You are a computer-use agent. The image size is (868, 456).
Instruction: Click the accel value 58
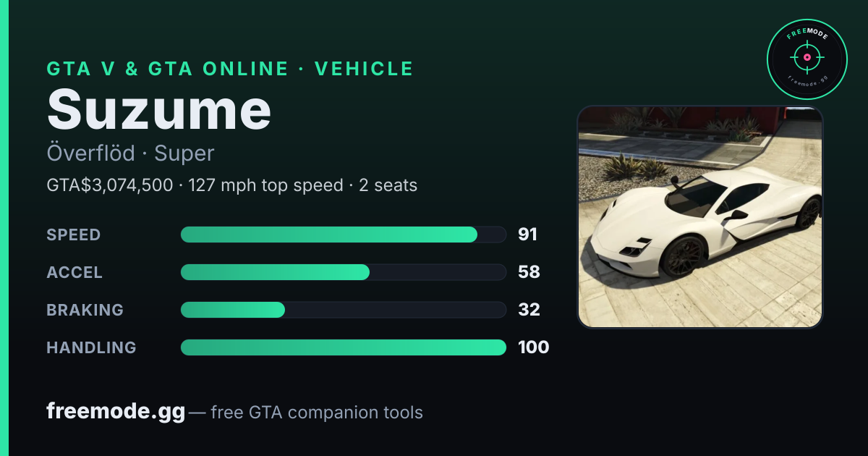click(x=529, y=272)
